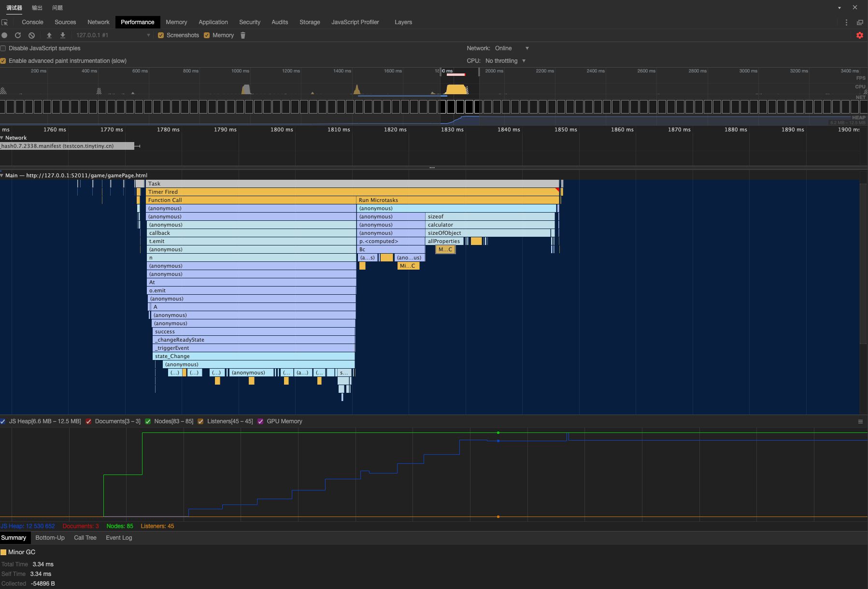Toggle the Listeners counter checkbox

pyautogui.click(x=200, y=421)
